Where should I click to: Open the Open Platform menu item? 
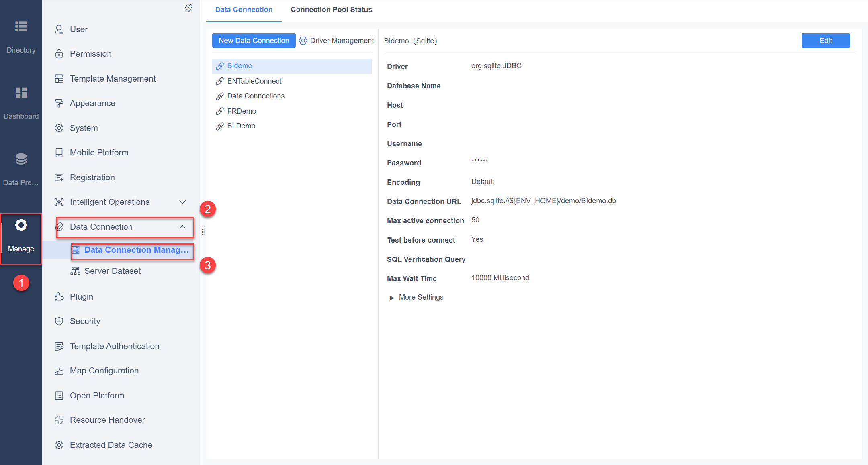click(97, 396)
